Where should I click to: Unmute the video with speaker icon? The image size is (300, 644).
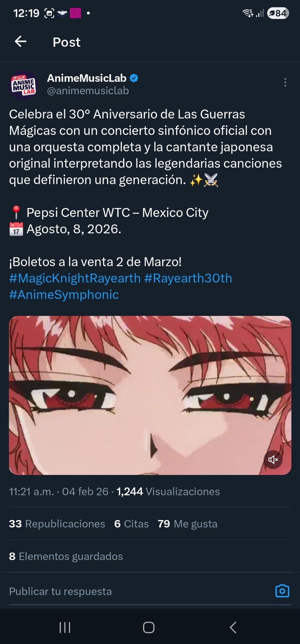(273, 459)
